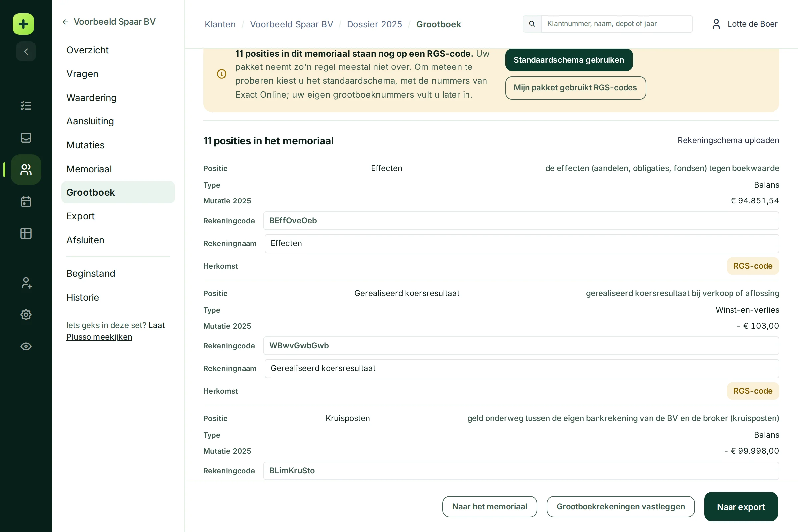This screenshot has width=798, height=532.
Task: Click the green plus logo icon
Action: coord(23,24)
